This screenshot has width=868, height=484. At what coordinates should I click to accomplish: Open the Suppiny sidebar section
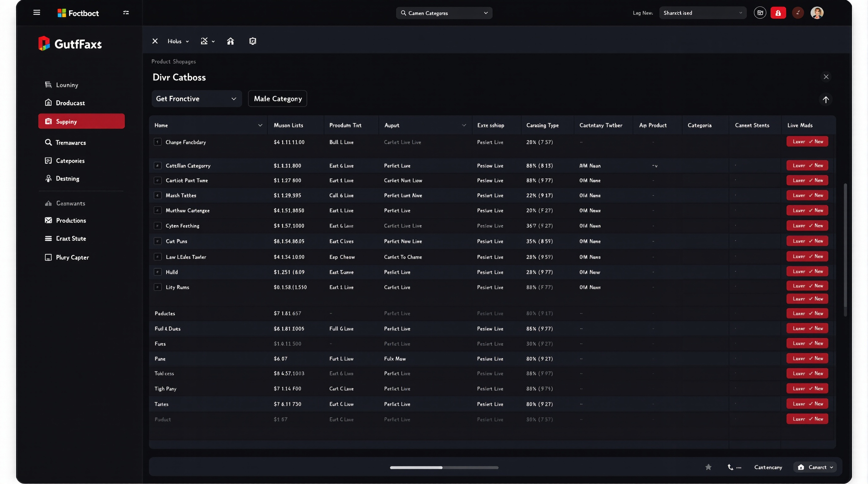(81, 121)
